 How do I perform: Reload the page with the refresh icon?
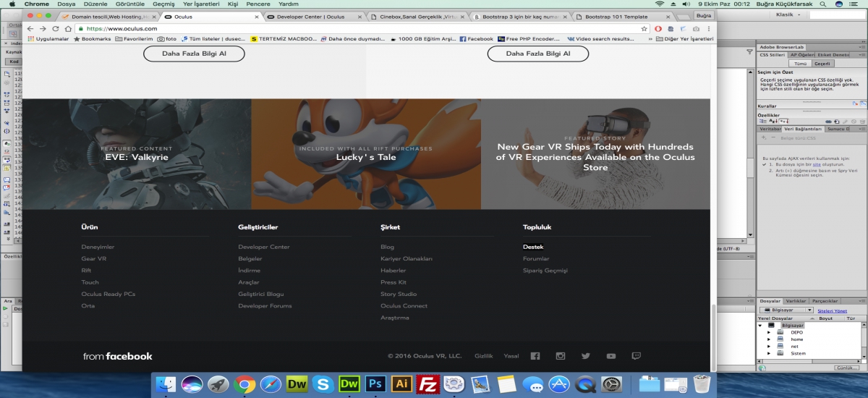tap(56, 28)
